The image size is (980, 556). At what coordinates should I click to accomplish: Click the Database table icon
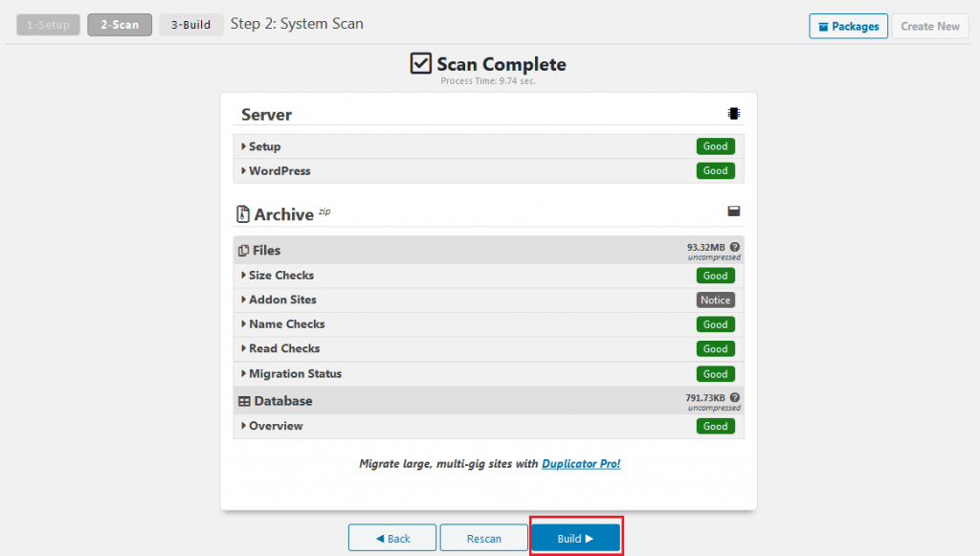pos(244,401)
